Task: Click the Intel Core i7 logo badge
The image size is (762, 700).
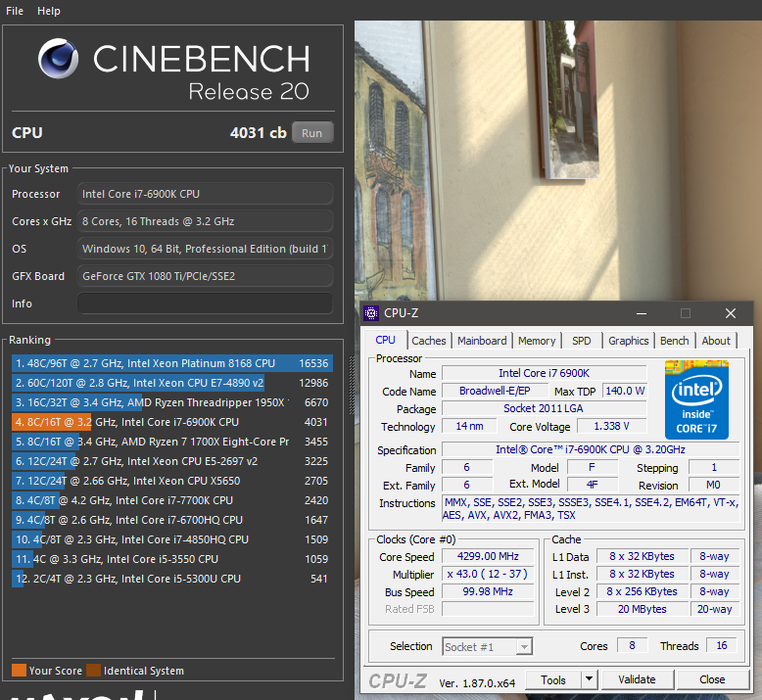Action: (696, 399)
